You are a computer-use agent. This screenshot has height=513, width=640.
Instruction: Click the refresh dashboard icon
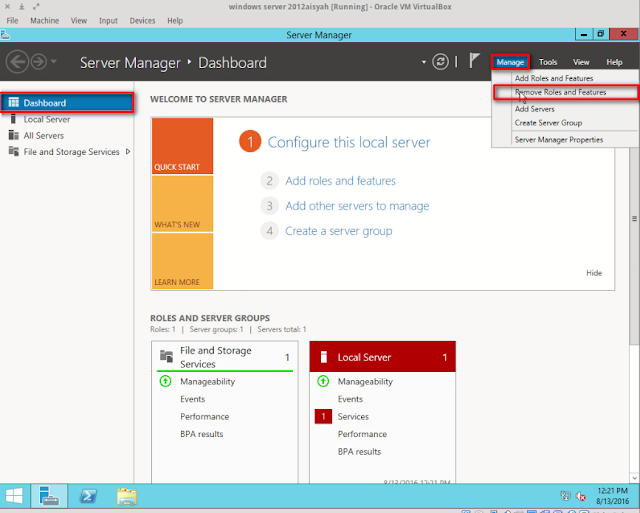440,62
